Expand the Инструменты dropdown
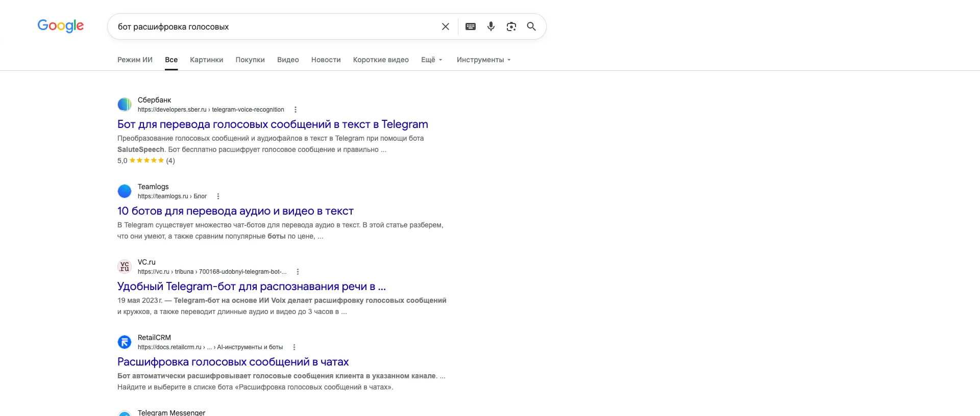 483,60
